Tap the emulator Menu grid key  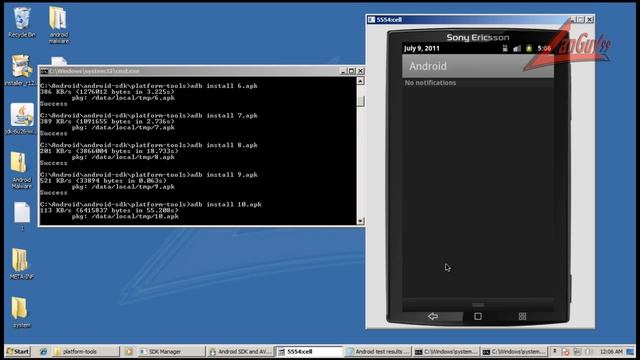522,316
